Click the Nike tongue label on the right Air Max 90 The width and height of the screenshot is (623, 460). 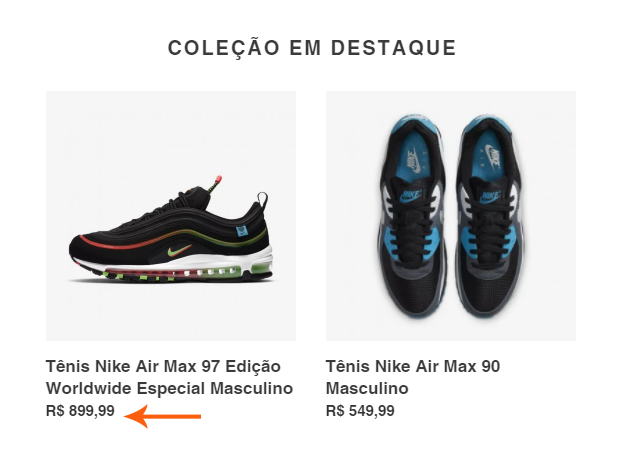(x=490, y=196)
